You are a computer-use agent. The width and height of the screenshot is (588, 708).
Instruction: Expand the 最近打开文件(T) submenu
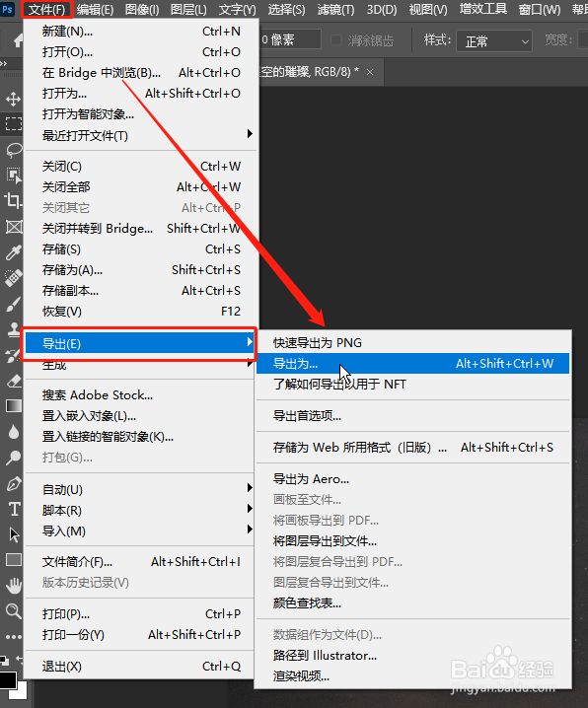coord(141,135)
